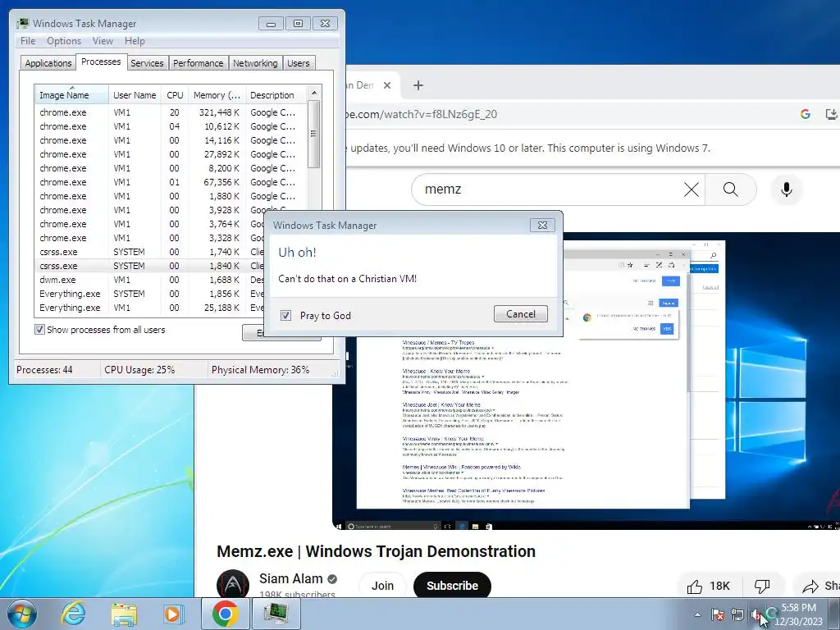This screenshot has width=840, height=630.
Task: Open the taskbar clock showing 5:58 PM
Action: (x=799, y=614)
